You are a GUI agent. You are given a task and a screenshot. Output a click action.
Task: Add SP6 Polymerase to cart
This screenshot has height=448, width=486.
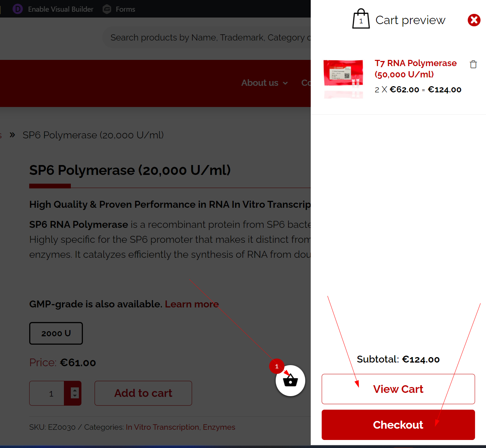pyautogui.click(x=143, y=393)
